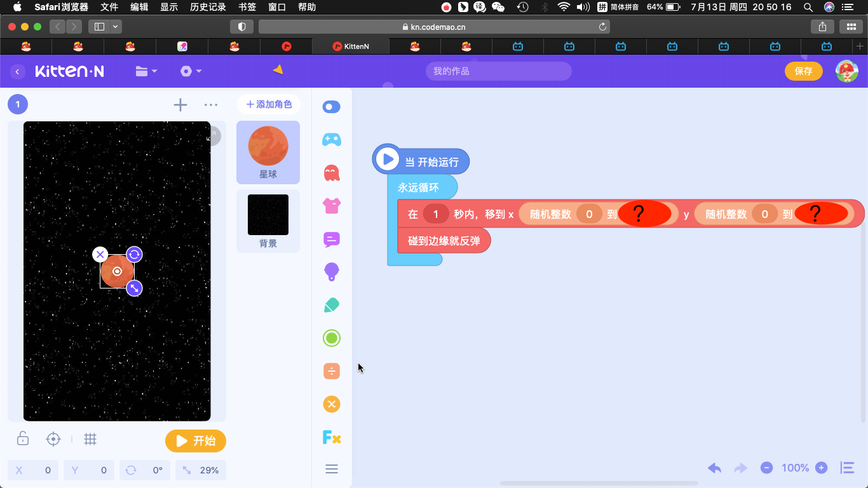
Task: Zoom in workspace with plus button
Action: point(821,468)
